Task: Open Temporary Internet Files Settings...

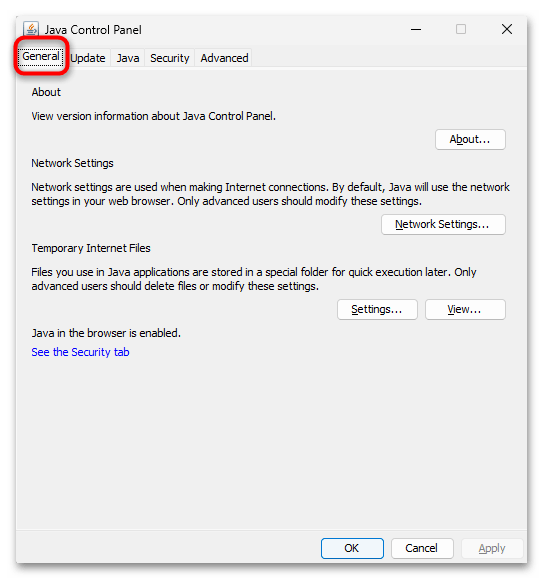Action: click(377, 309)
